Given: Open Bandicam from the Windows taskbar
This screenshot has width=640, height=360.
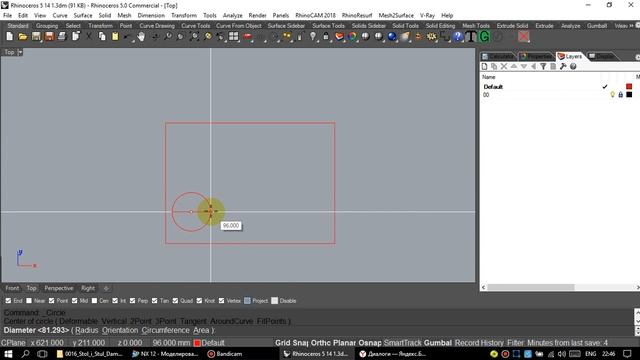Looking at the screenshot, I should [x=224, y=354].
